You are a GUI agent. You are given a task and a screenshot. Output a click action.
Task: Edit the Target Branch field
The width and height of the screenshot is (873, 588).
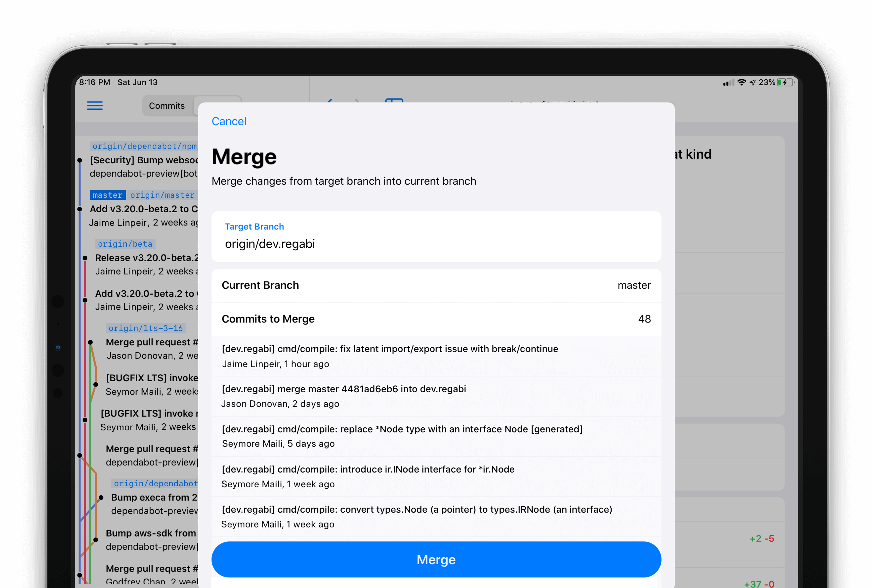(436, 236)
